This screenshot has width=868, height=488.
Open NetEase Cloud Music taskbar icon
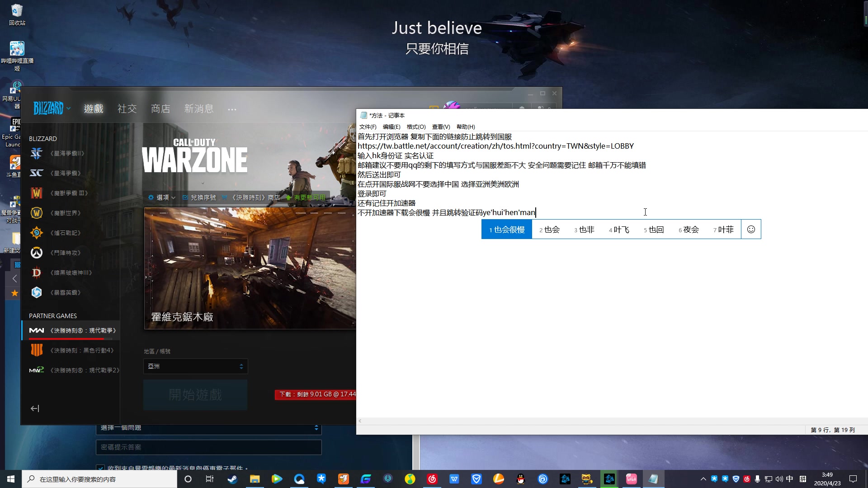(x=432, y=479)
